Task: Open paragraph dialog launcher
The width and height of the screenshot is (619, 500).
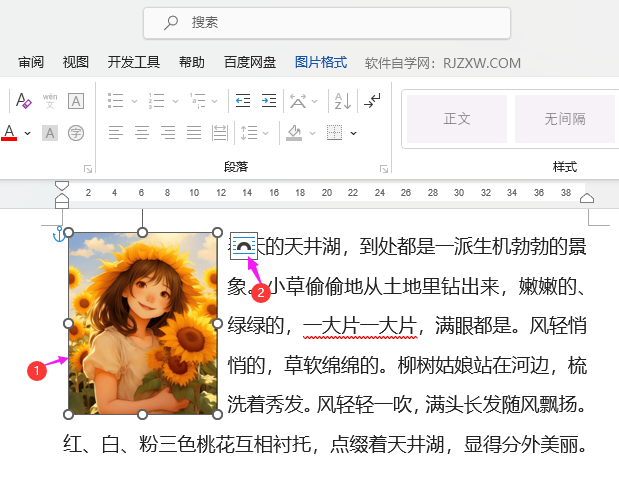Action: pos(384,169)
